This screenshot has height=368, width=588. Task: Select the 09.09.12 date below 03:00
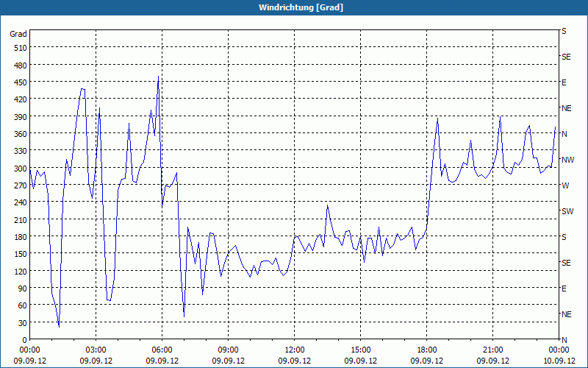pos(96,361)
